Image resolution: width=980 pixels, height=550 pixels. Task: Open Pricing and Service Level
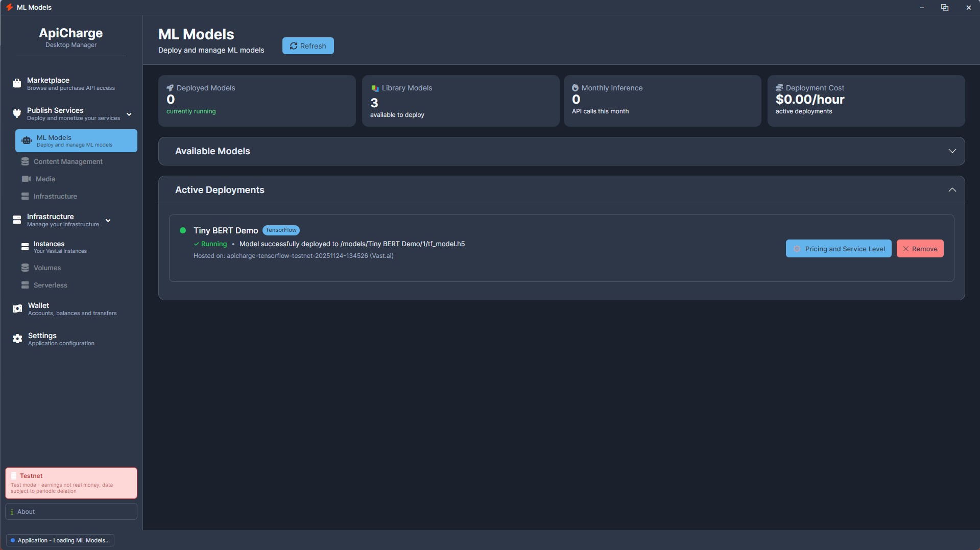coord(839,248)
